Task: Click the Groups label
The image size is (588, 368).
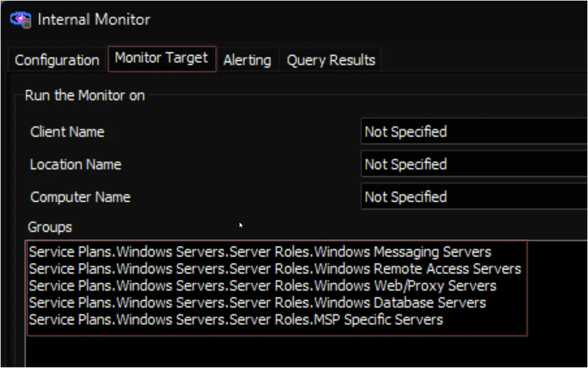Action: click(x=49, y=227)
